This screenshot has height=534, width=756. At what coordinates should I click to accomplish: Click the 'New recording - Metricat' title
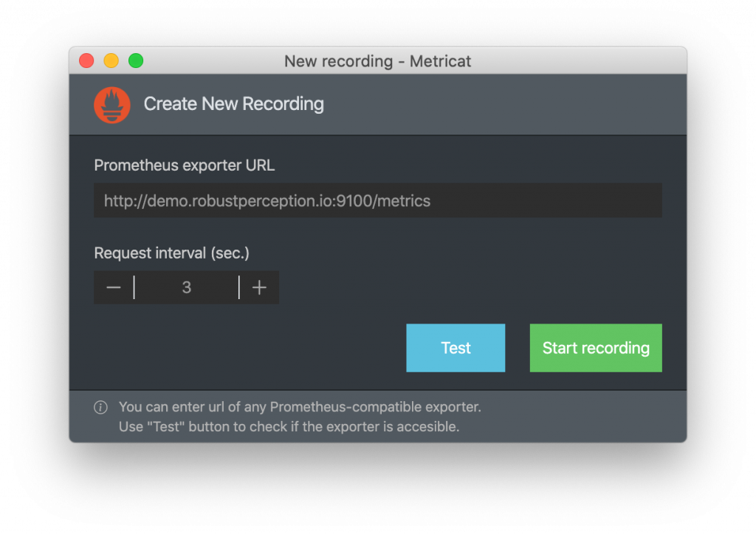377,61
